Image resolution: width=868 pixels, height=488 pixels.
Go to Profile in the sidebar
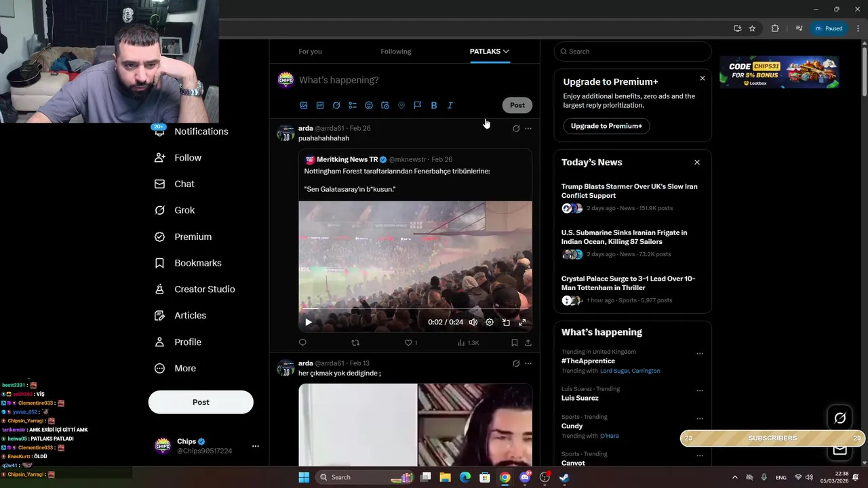coord(178,342)
